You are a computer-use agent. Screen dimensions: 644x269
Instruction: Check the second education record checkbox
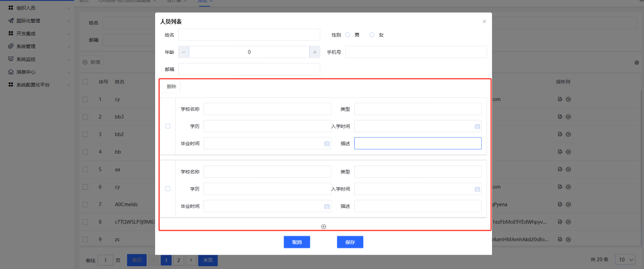point(168,189)
